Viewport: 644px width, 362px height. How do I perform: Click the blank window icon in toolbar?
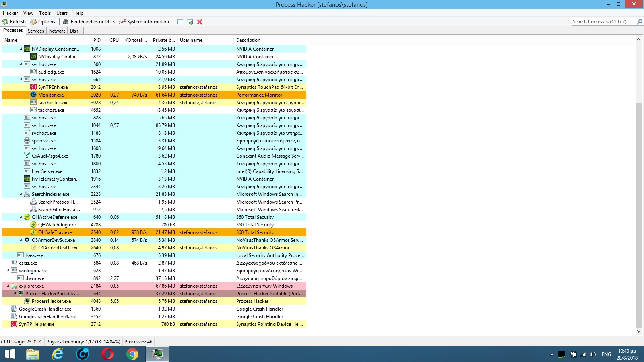click(x=180, y=22)
